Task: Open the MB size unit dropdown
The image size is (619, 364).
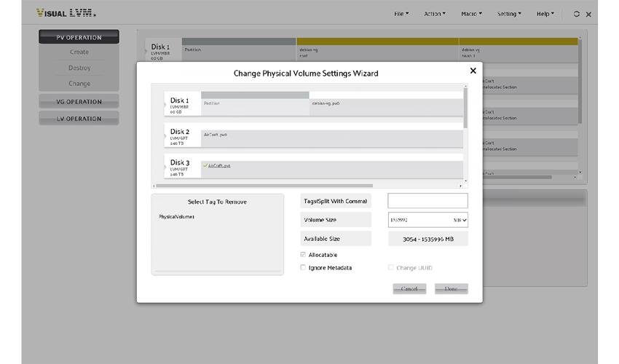Action: click(460, 219)
